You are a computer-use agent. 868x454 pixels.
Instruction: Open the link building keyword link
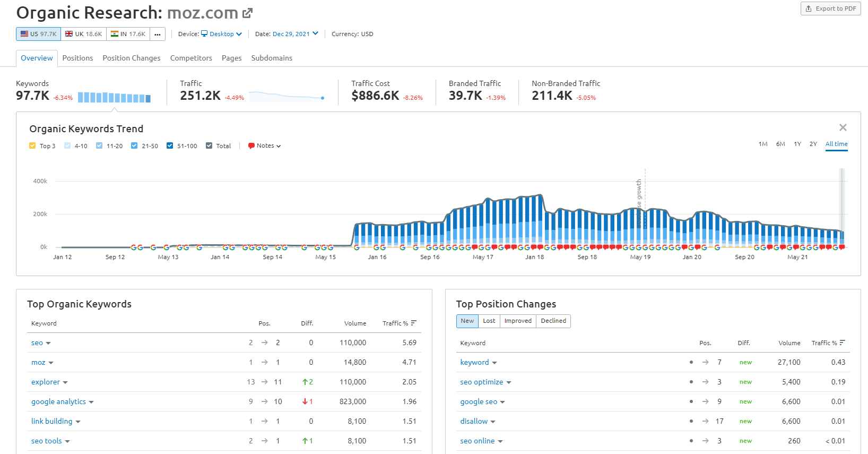[51, 421]
